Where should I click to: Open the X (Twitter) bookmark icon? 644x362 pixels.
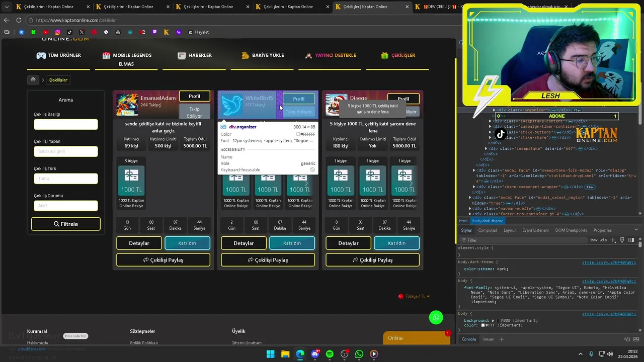click(82, 32)
